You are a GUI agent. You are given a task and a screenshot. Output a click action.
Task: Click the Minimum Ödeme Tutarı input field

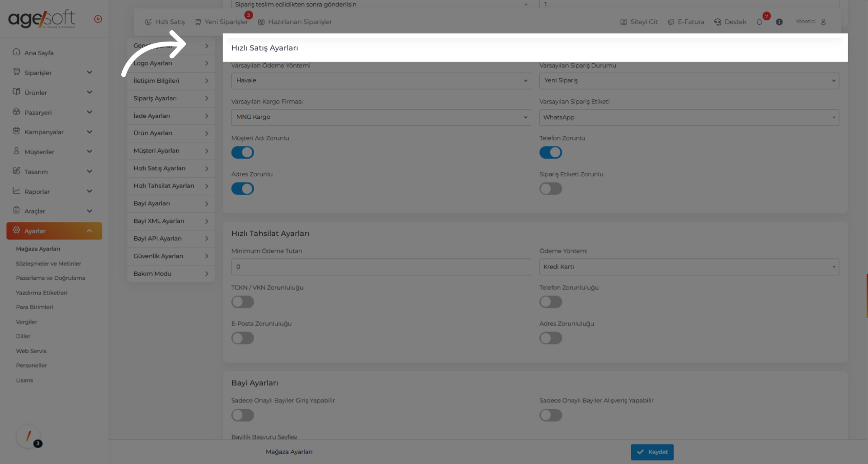click(381, 267)
